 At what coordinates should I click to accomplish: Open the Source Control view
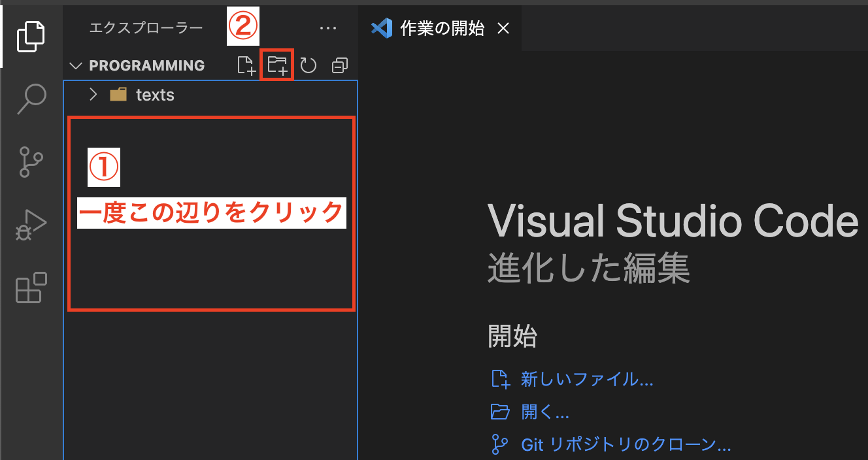[x=30, y=162]
